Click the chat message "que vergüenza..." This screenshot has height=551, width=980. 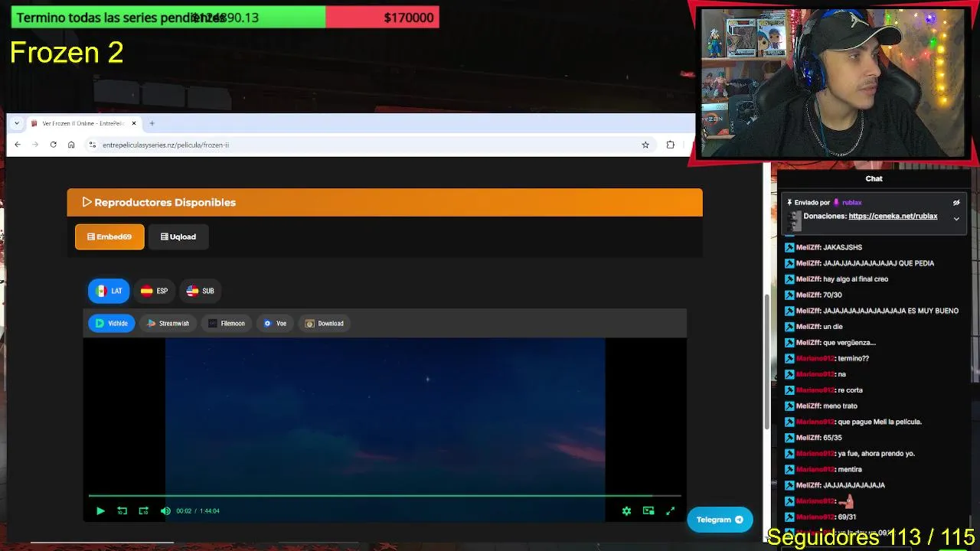(x=849, y=342)
